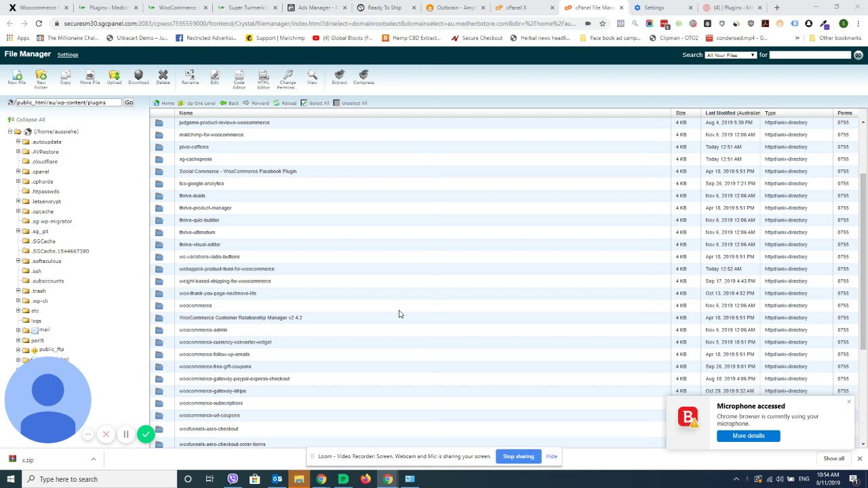Click the Compress toolbar icon

363,77
